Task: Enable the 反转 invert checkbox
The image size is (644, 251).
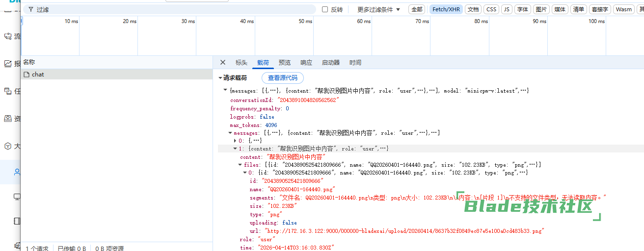Action: (325, 9)
